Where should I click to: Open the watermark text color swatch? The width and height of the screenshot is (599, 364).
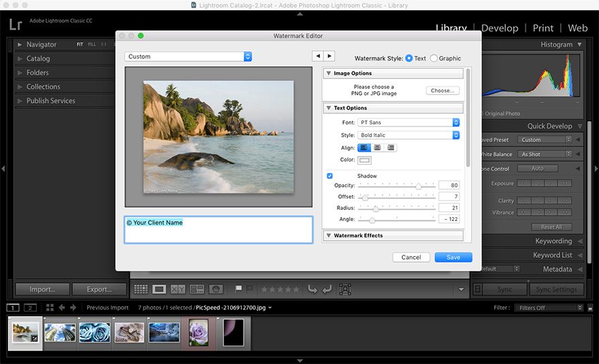coord(365,160)
